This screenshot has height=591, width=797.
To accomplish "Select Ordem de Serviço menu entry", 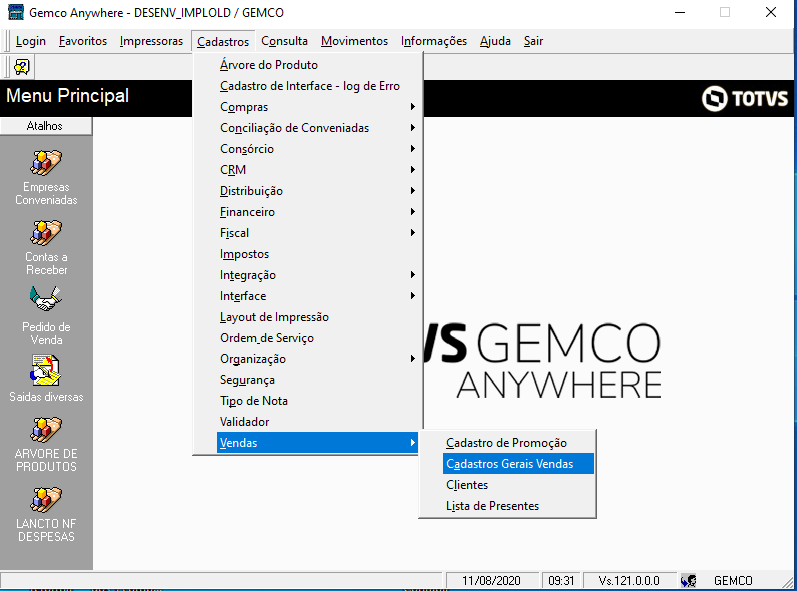I will point(307,338).
